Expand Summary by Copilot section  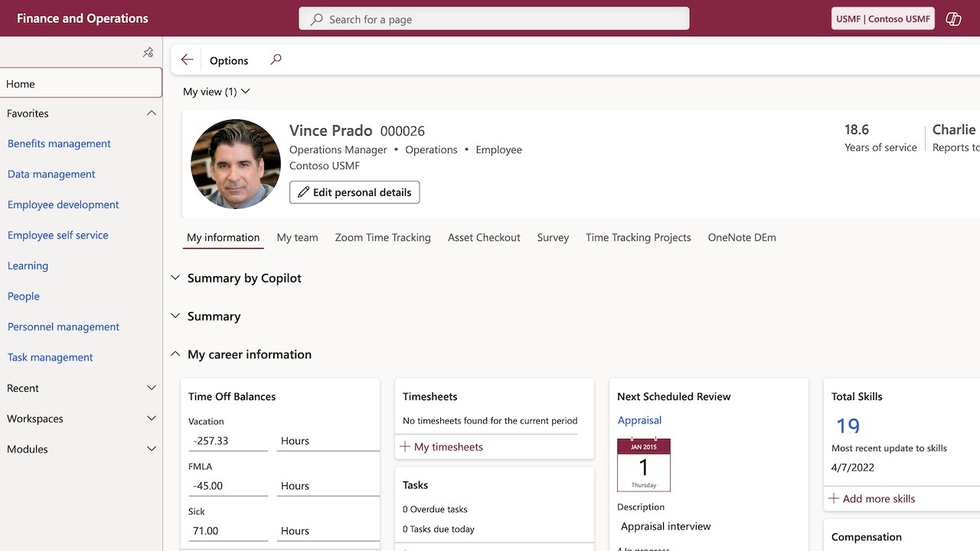tap(175, 278)
